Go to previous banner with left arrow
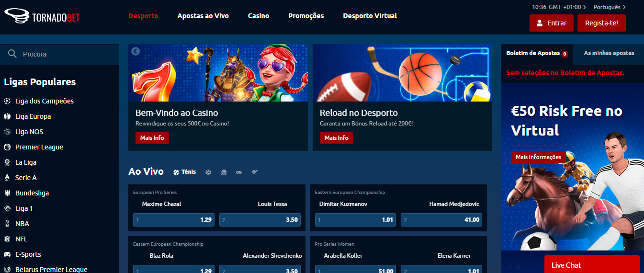This screenshot has height=273, width=644. pyautogui.click(x=136, y=51)
